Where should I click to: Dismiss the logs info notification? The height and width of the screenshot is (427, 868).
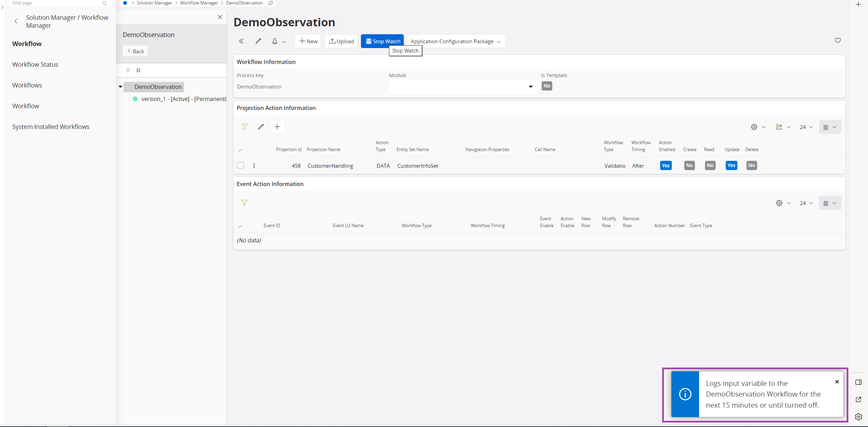(x=837, y=382)
